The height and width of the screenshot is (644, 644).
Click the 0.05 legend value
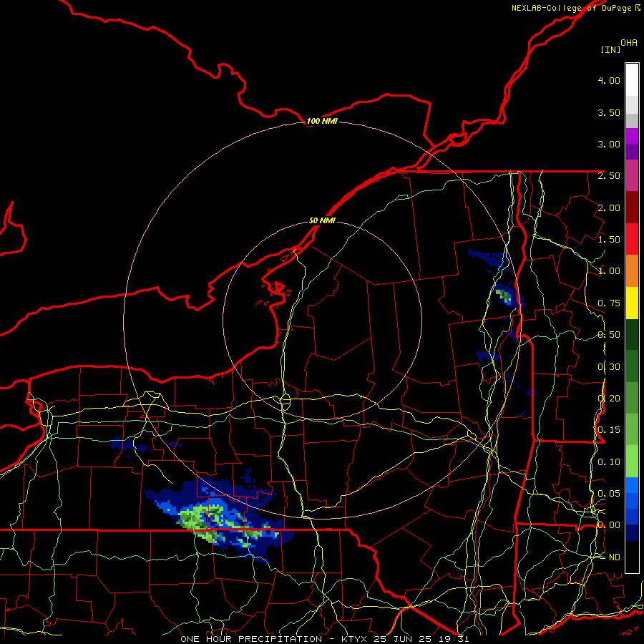609,494
